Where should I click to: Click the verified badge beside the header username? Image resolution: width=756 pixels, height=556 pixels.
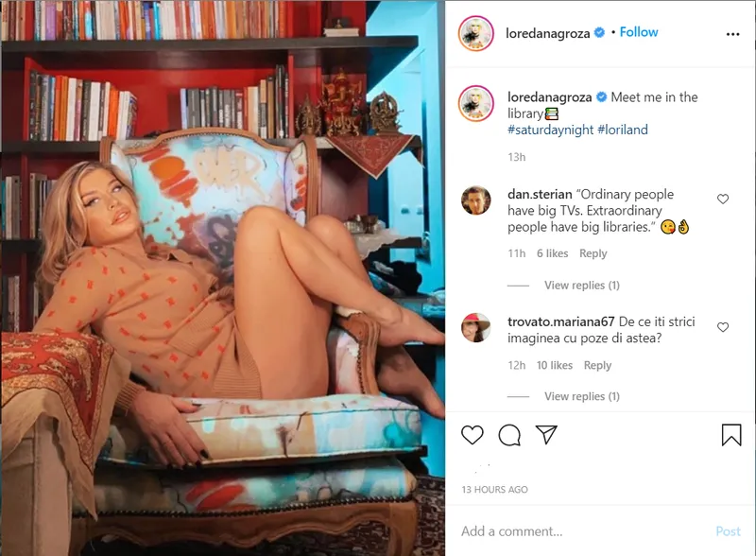599,33
